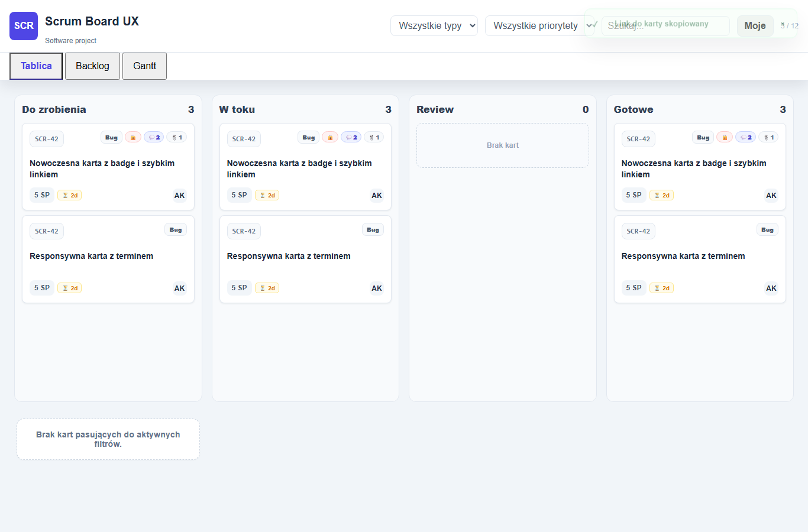Click attachment badge on Nowoczesna karta in W toku

click(x=374, y=137)
